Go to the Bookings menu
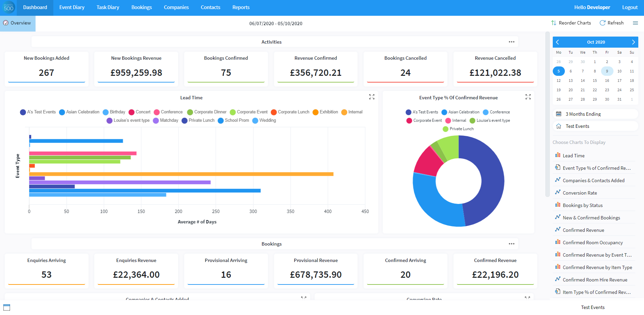644x315 pixels. [142, 7]
